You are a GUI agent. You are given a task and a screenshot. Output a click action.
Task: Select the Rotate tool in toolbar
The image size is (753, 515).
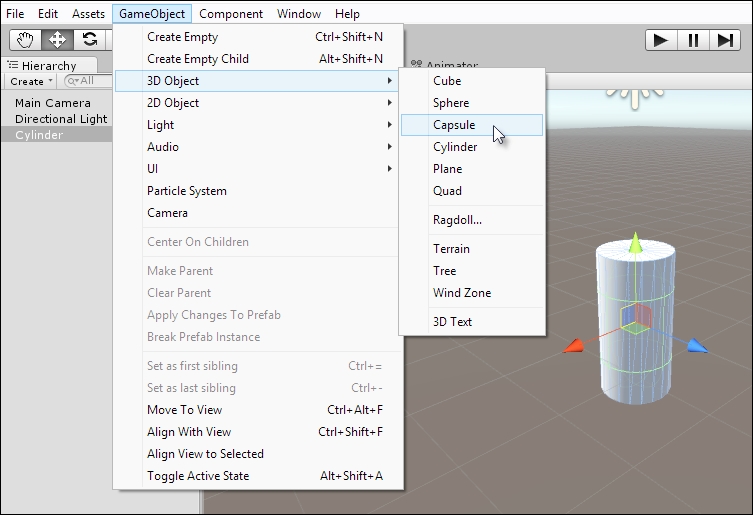(90, 40)
